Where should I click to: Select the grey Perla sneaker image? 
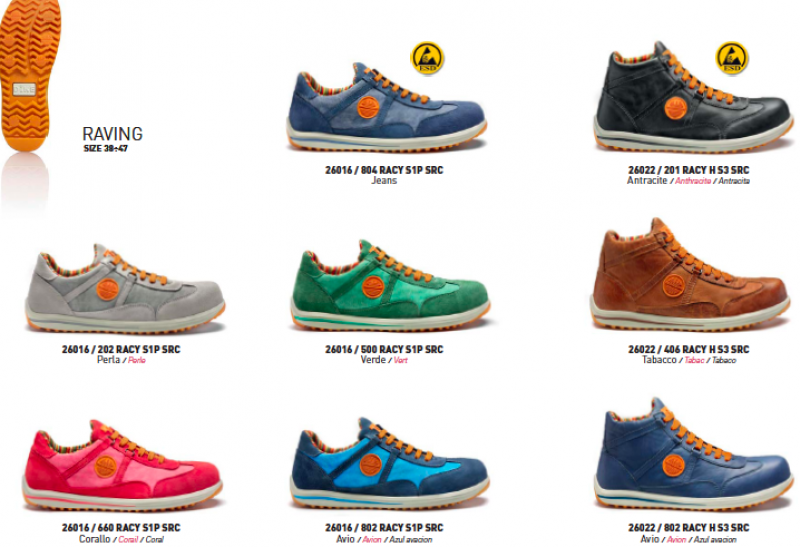tap(125, 288)
